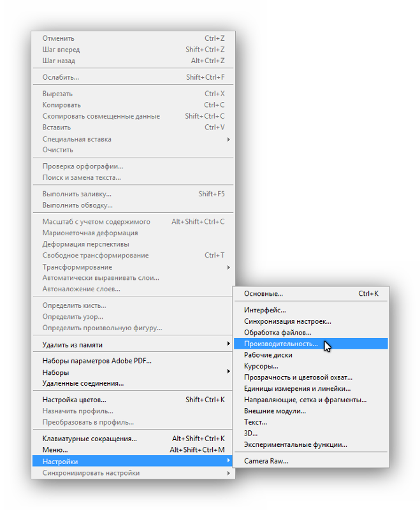Expand Синхронизировать настройки submenu
The height and width of the screenshot is (510, 420).
133,472
